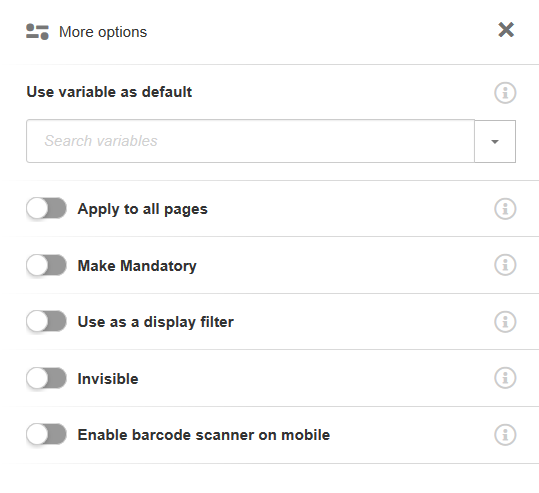Turn on Use as a display filter
The height and width of the screenshot is (493, 539).
[x=46, y=321]
